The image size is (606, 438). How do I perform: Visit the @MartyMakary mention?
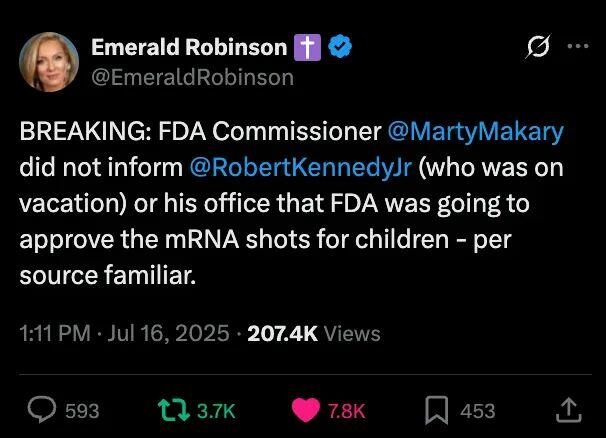pos(475,131)
